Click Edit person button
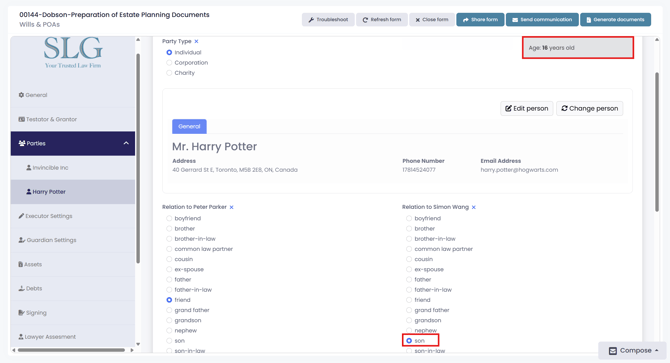The height and width of the screenshot is (363, 670). (x=526, y=108)
